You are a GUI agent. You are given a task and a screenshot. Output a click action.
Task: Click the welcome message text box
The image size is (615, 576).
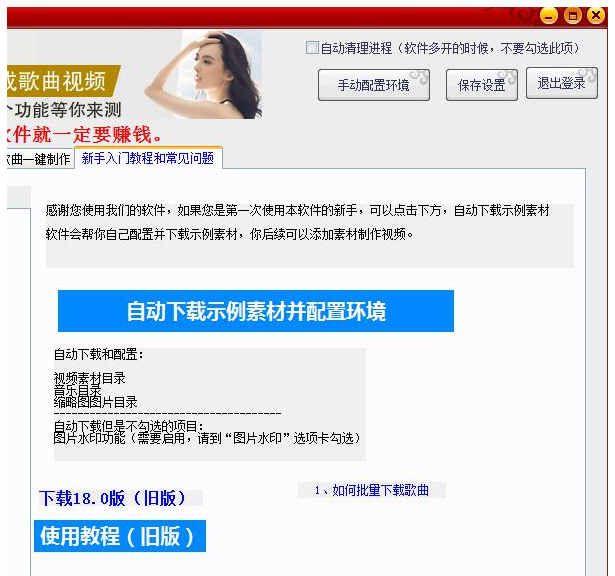[x=309, y=235]
